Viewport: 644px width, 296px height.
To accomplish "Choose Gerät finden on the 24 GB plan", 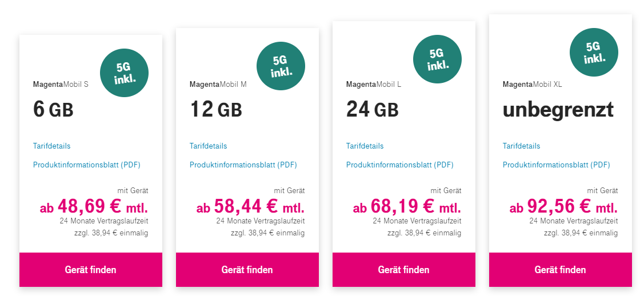I will pos(404,270).
